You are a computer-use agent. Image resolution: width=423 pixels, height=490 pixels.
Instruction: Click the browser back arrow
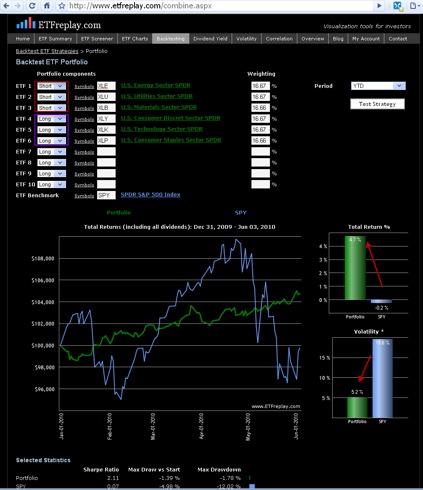click(7, 6)
